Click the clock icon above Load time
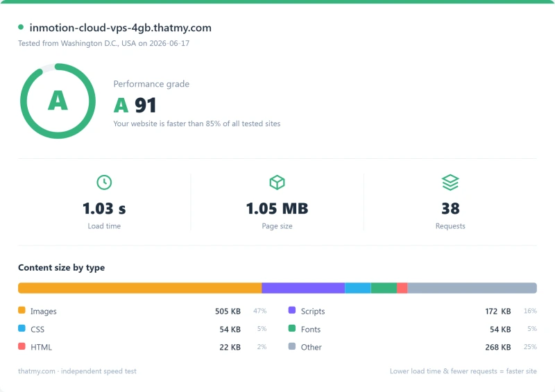555x392 pixels. pyautogui.click(x=104, y=182)
